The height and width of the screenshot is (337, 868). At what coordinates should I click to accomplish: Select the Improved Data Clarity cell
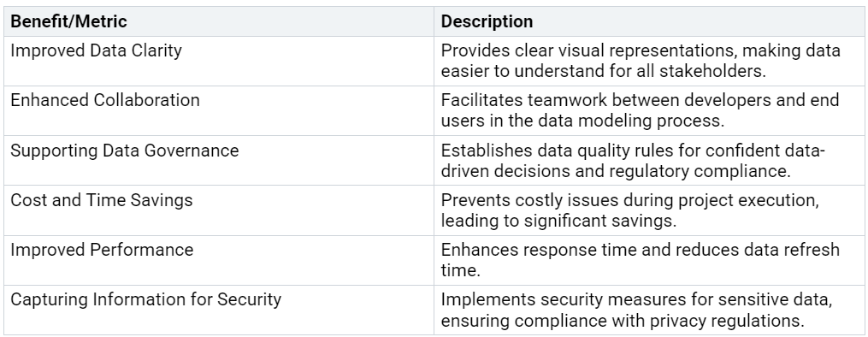point(219,62)
